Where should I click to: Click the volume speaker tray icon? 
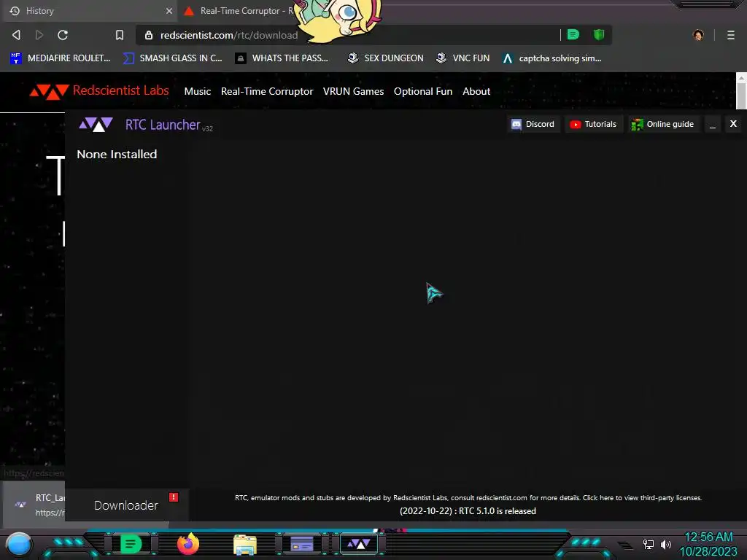click(x=666, y=544)
